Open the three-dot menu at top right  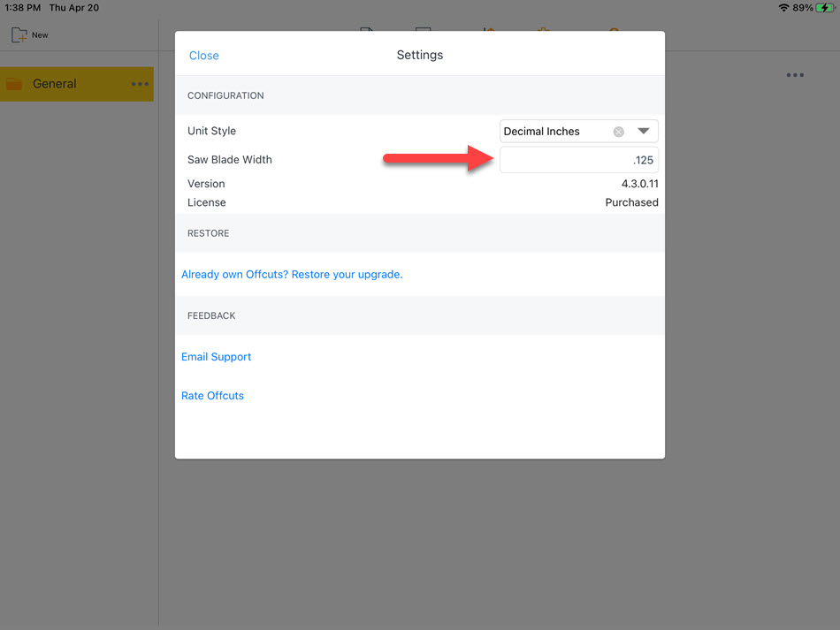coord(795,75)
